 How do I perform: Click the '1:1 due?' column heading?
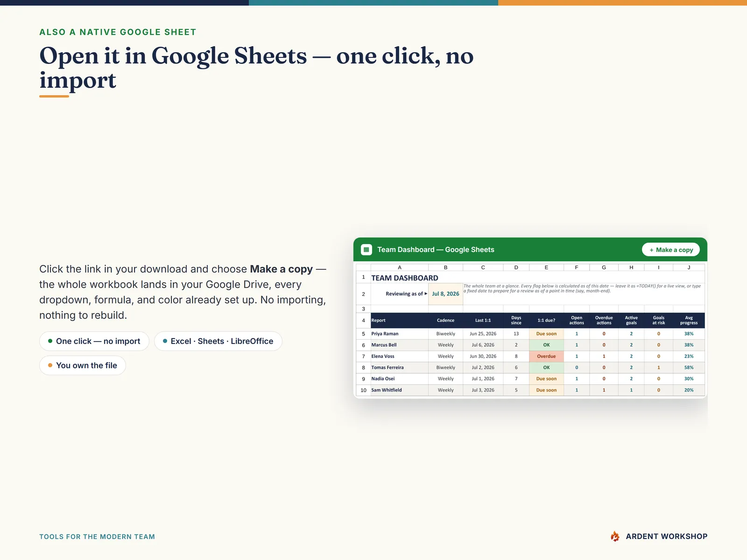point(546,321)
